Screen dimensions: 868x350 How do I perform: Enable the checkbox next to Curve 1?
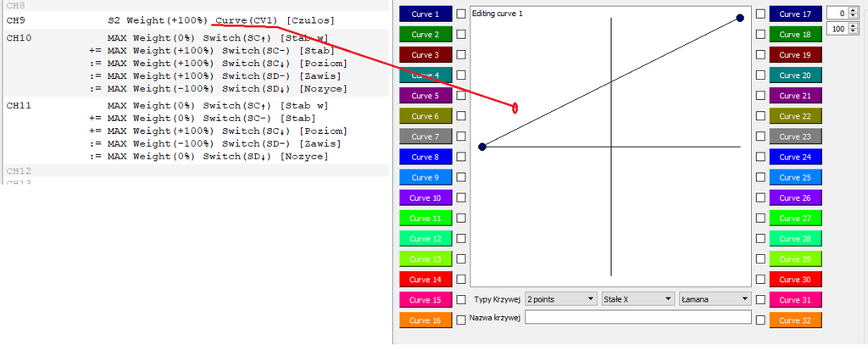[x=461, y=14]
